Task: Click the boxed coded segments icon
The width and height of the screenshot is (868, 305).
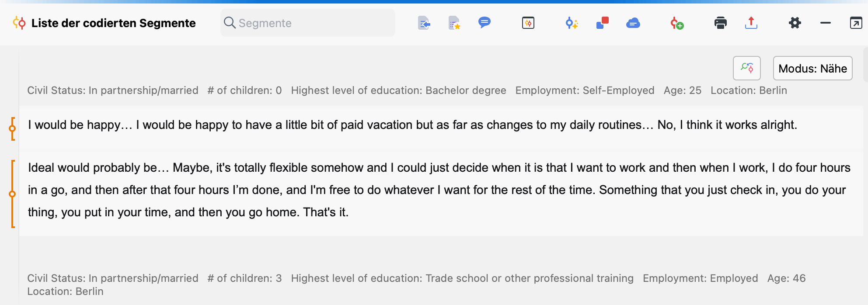Action: click(x=528, y=23)
